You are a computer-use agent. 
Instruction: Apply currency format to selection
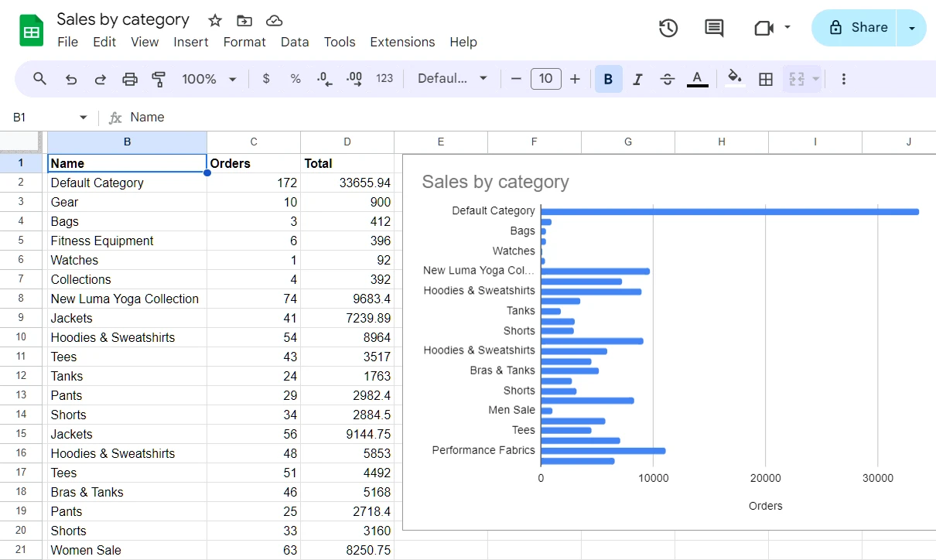coord(266,78)
